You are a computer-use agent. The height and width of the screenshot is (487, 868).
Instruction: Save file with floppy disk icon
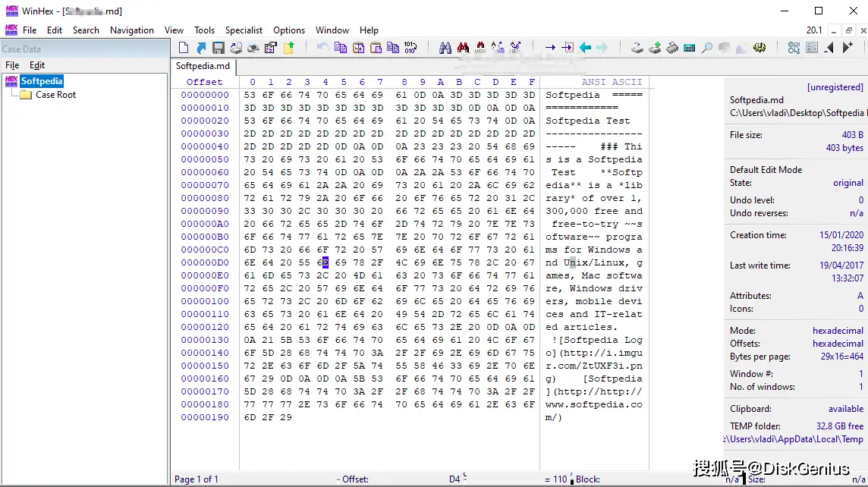[x=218, y=48]
